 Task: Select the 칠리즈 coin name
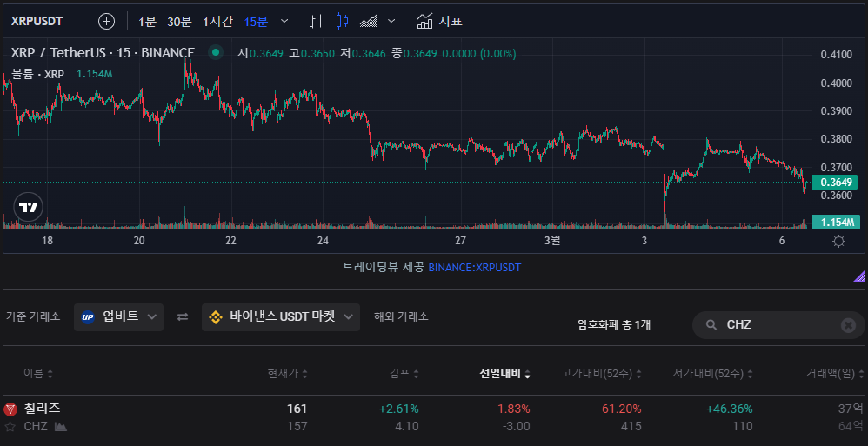point(42,409)
